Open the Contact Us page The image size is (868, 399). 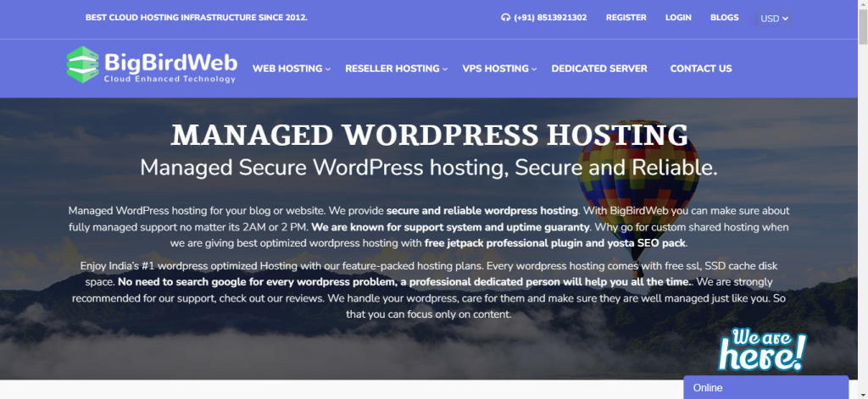pos(701,69)
